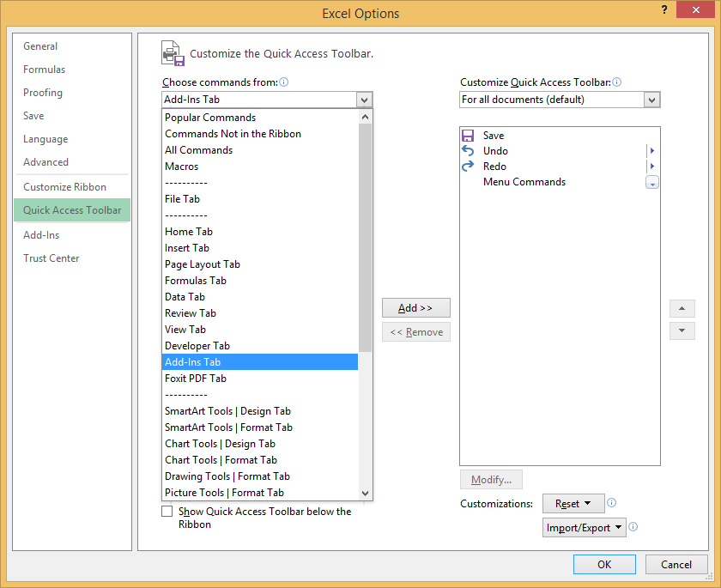Open Trust Center category
Screen dimensions: 721x588
tap(72, 258)
